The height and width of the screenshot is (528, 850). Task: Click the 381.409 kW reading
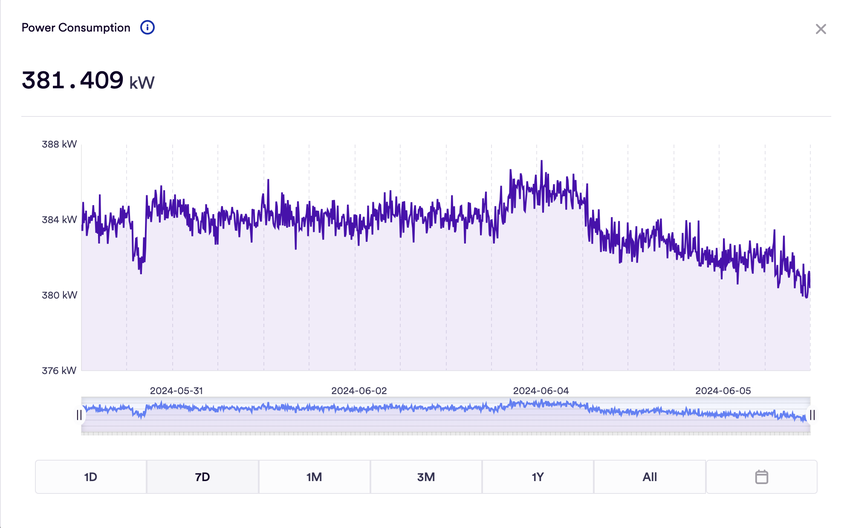(x=88, y=81)
